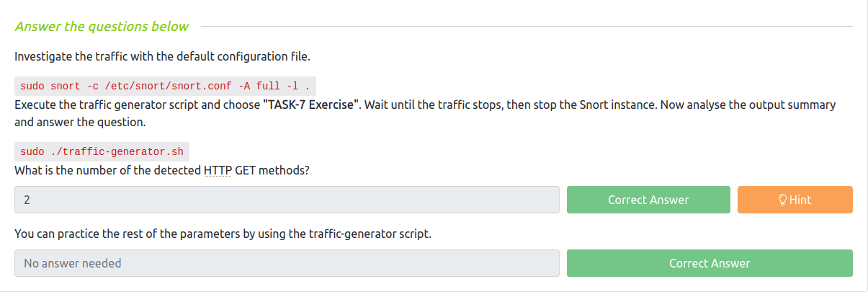The image size is (868, 292).
Task: Click the word sudo in traffic-generator command
Action: tap(32, 152)
